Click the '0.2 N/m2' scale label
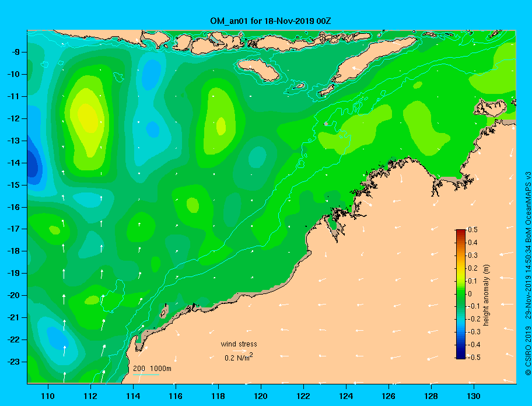532x406 pixels. click(239, 358)
